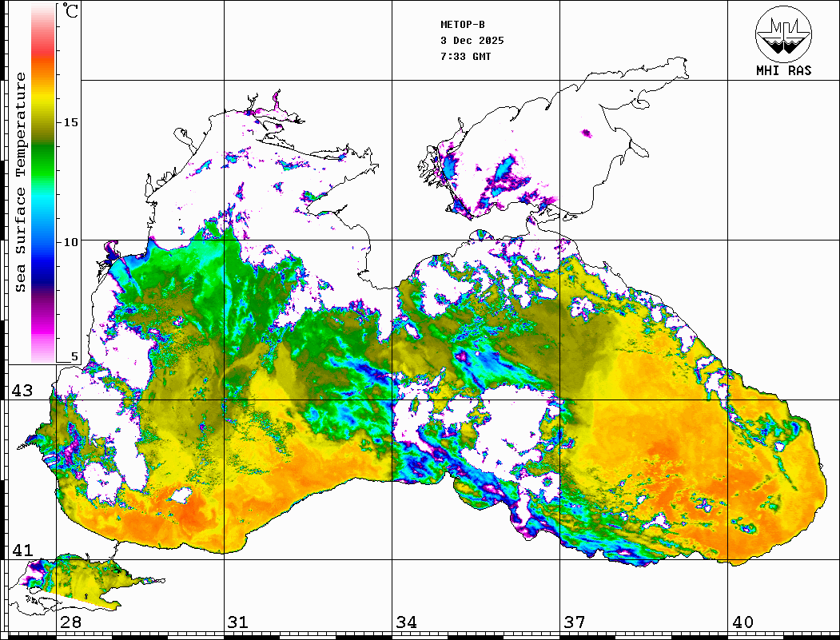Viewport: 840px width, 640px height.
Task: Click the small purple patch in Azov Sea
Action: pos(586,133)
